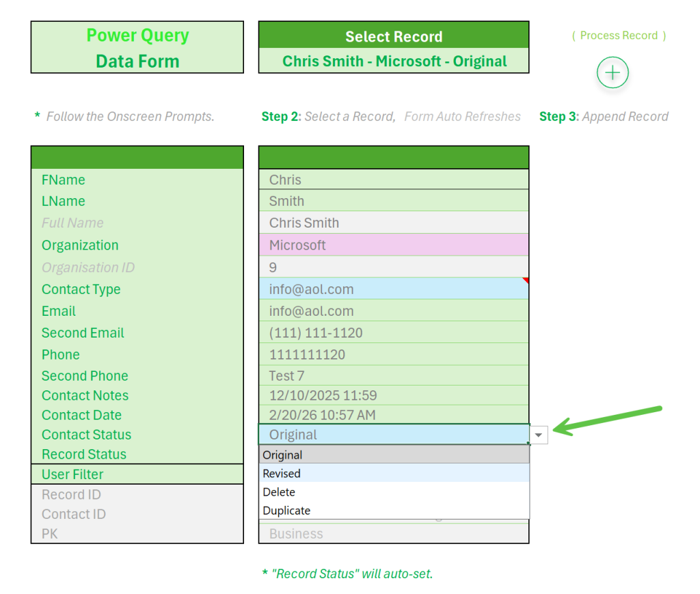Viewport: 700px width, 594px height.
Task: Click the Power Query Data Form title
Action: 137,47
